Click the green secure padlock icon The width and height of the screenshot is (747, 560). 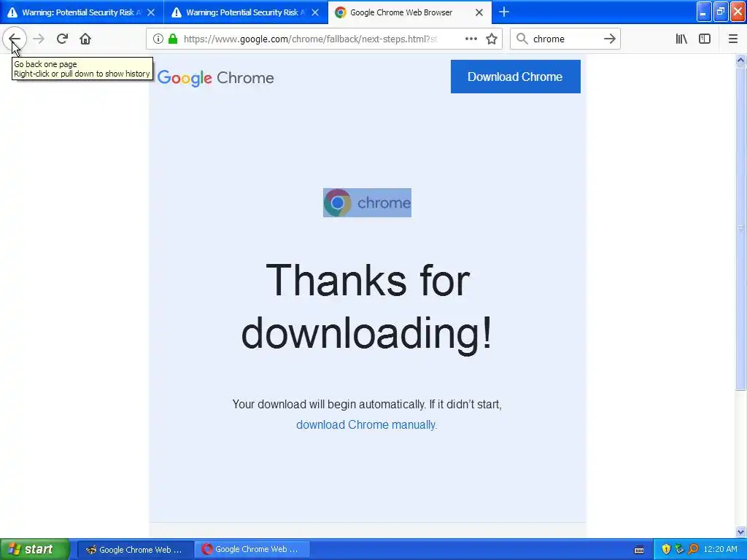tap(173, 39)
